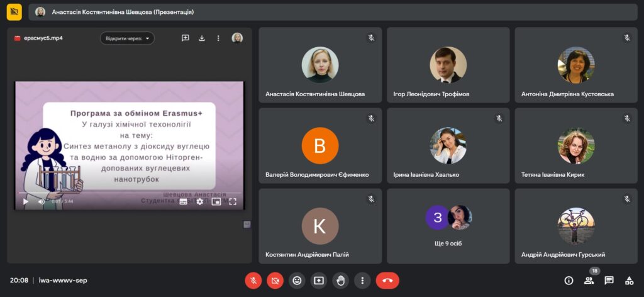
Task: Click the video progress bar
Action: pyautogui.click(x=126, y=193)
